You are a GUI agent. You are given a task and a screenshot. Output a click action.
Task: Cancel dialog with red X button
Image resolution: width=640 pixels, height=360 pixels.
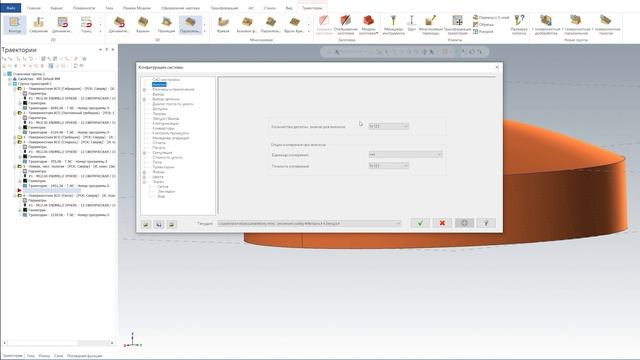point(442,223)
